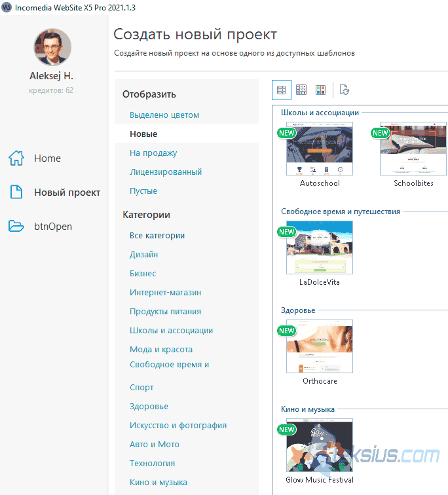
Task: Open Интернет-магазин category
Action: (166, 292)
